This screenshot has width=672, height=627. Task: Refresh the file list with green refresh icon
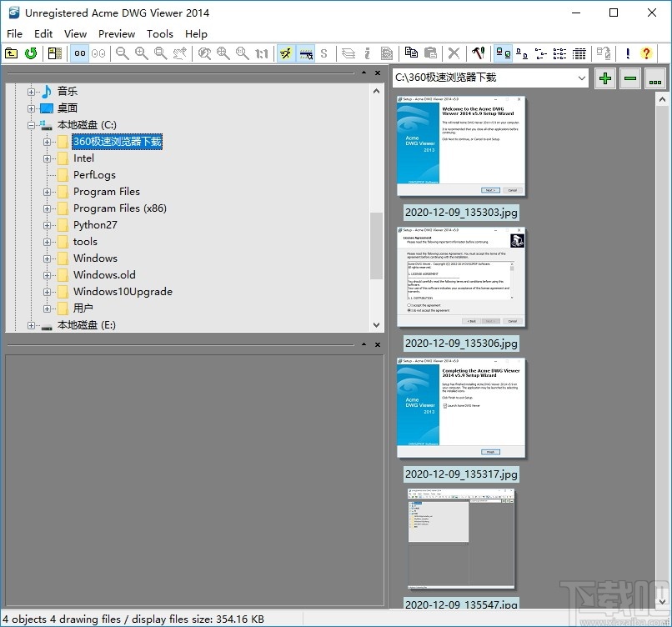(30, 53)
